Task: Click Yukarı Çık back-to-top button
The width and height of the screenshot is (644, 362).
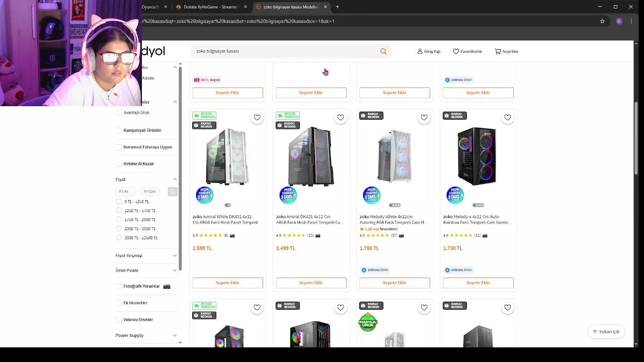Action: [606, 332]
